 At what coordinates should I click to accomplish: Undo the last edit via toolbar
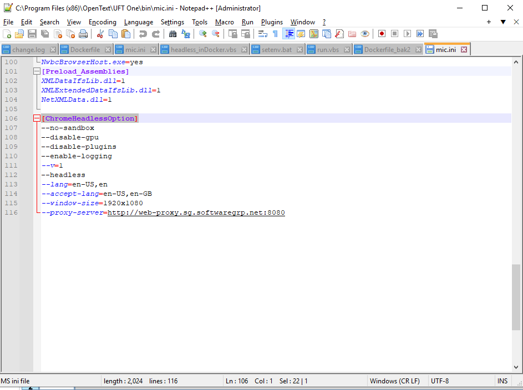pos(143,34)
